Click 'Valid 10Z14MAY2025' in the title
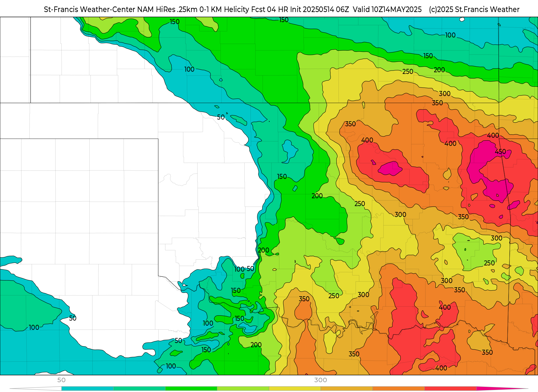 (x=387, y=10)
